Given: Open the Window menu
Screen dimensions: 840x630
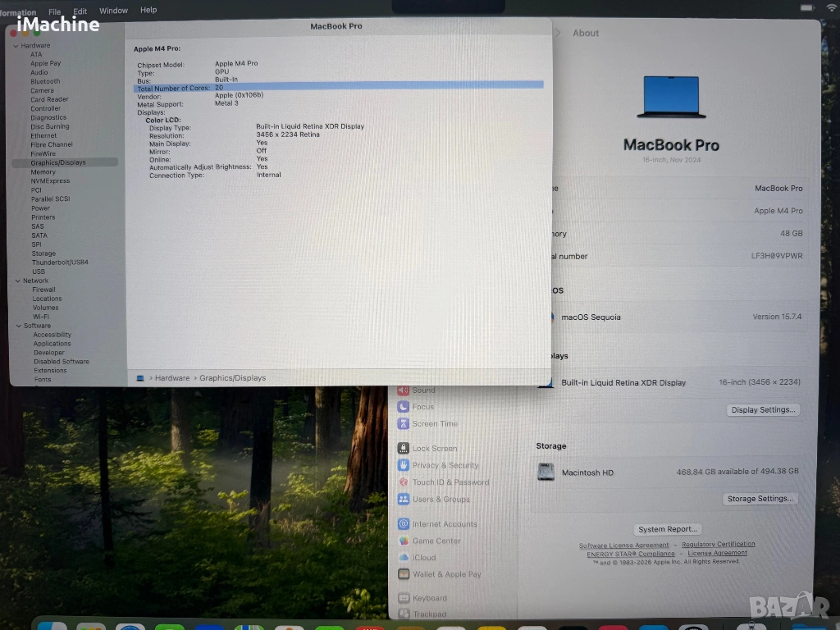Looking at the screenshot, I should (x=113, y=11).
